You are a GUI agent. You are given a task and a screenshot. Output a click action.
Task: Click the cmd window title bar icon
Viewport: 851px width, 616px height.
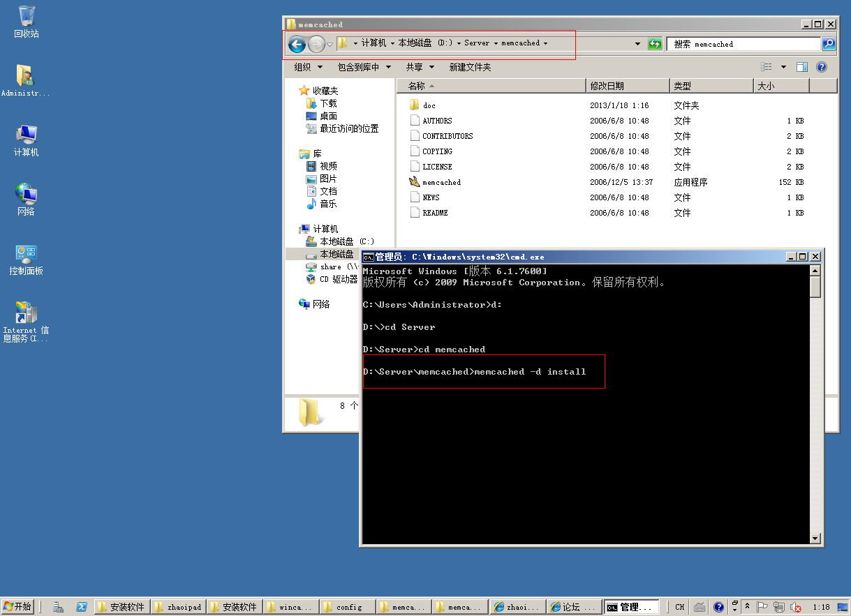pos(368,257)
